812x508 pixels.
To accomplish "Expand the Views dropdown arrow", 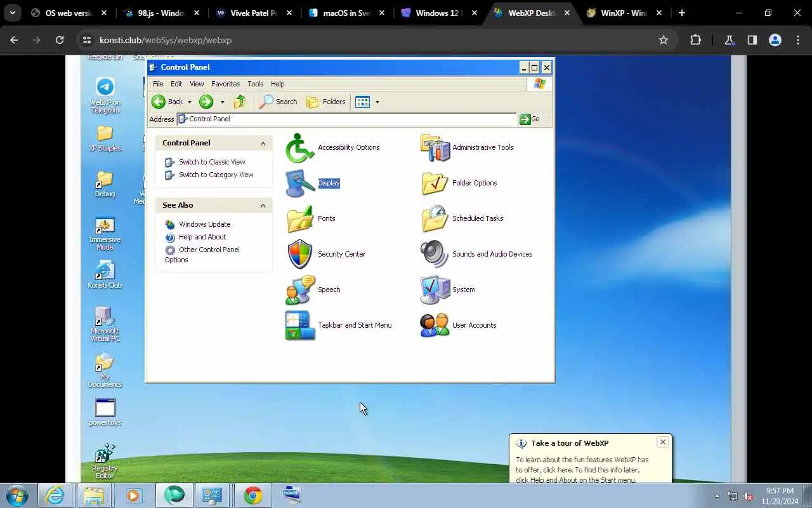I will [377, 102].
